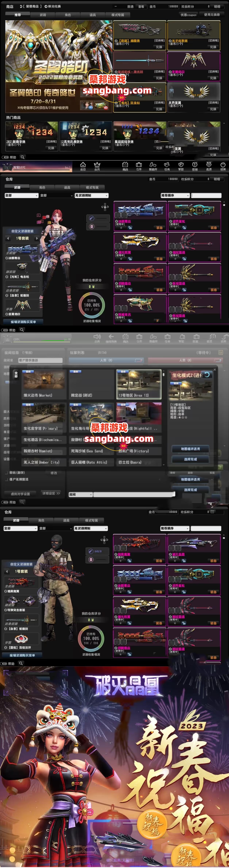
Task: Click the 使用兑换券 button
Action: pos(212,15)
